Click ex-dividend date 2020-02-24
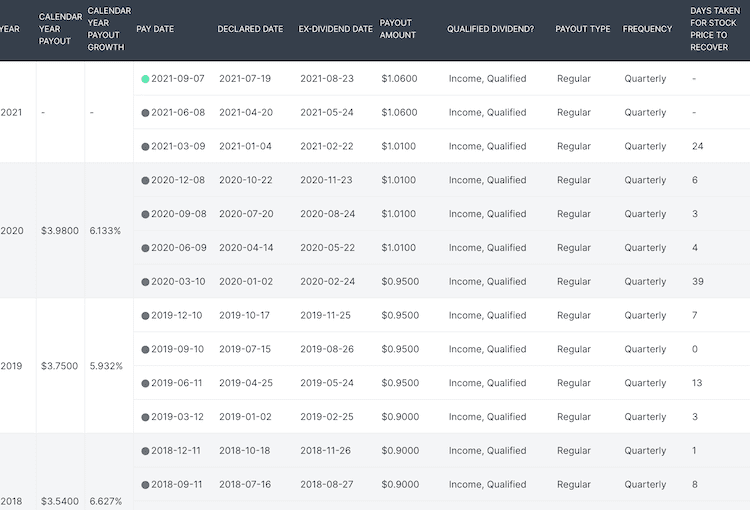750x510 pixels. 328,282
